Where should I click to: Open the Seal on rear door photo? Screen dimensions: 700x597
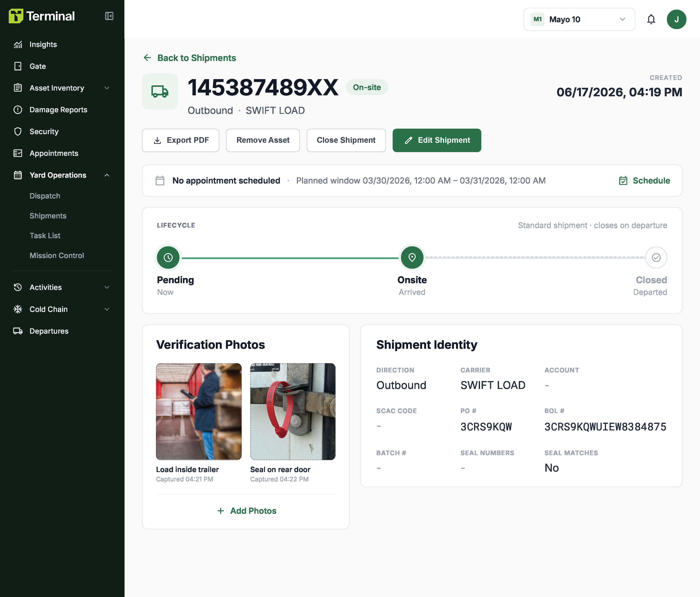coord(293,411)
